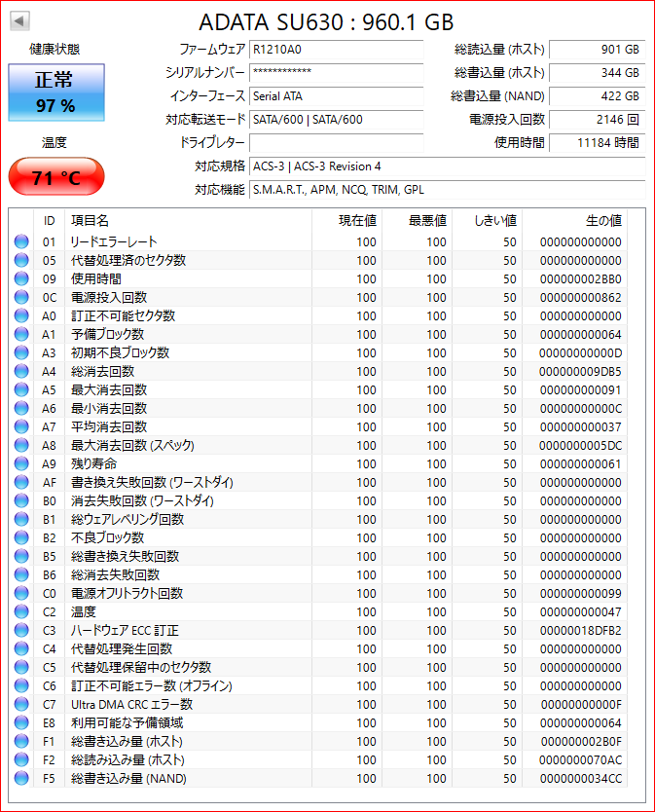Select 総書き込み量 (ホスト) attribute name

tap(127, 741)
